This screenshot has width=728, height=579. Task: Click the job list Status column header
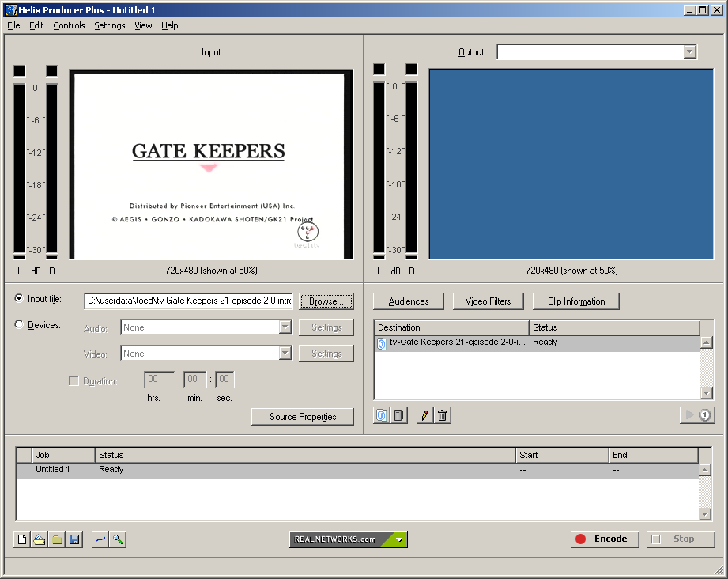pos(305,455)
